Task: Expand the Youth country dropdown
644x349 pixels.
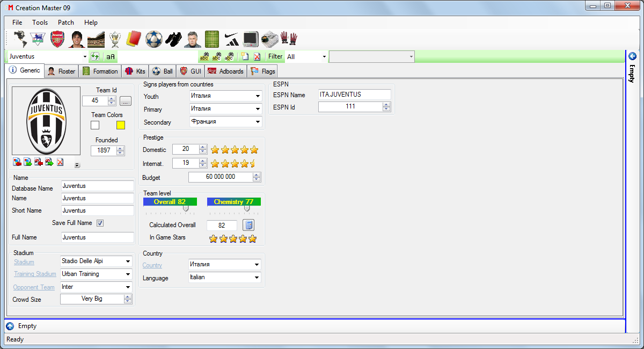Action: [x=258, y=96]
